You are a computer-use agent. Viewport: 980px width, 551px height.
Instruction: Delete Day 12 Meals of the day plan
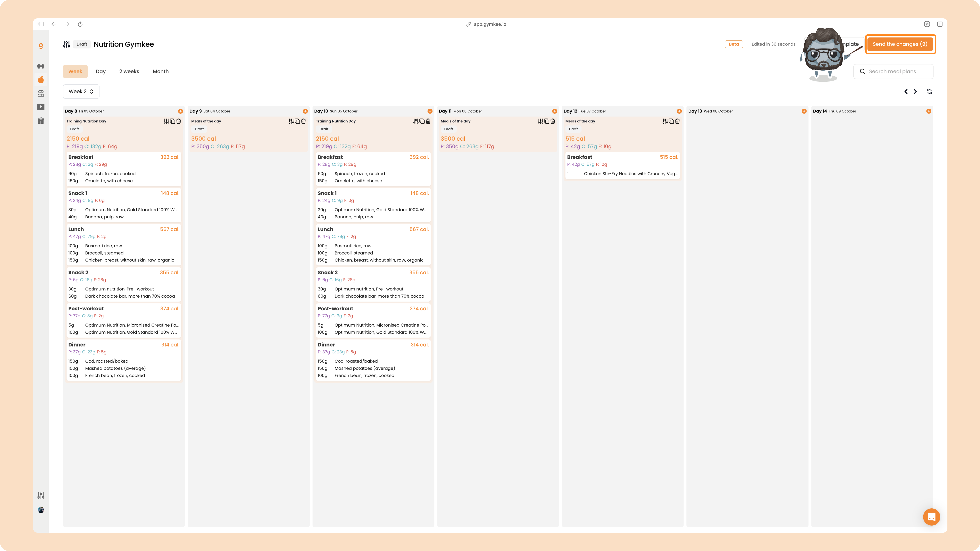click(x=677, y=121)
